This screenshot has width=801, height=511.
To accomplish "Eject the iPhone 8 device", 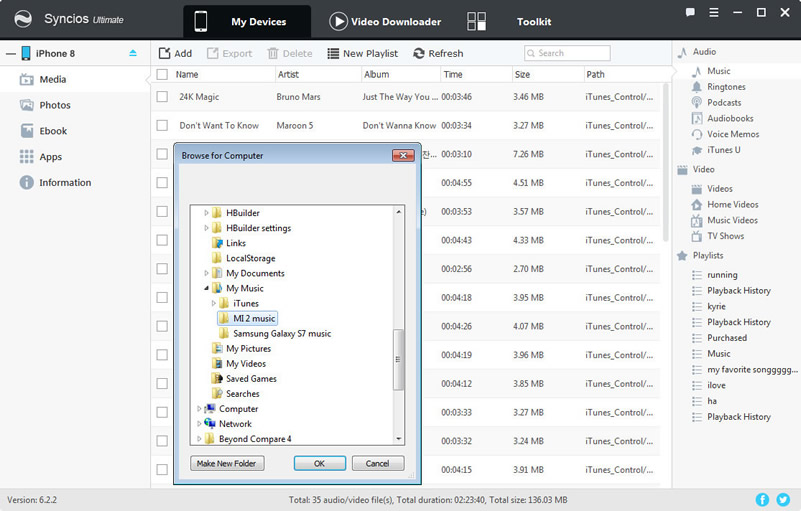I will click(133, 53).
